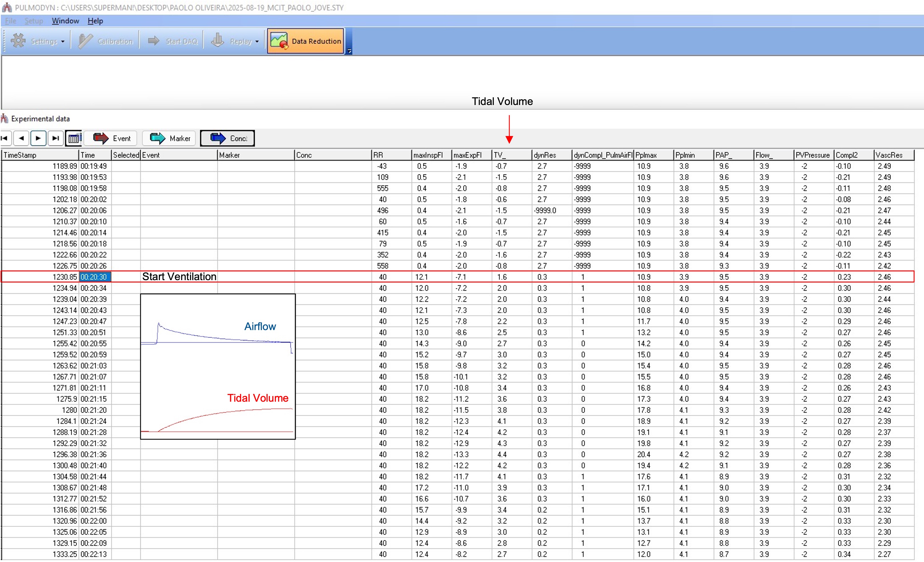Go to the previous record
The height and width of the screenshot is (562, 924).
coord(21,138)
